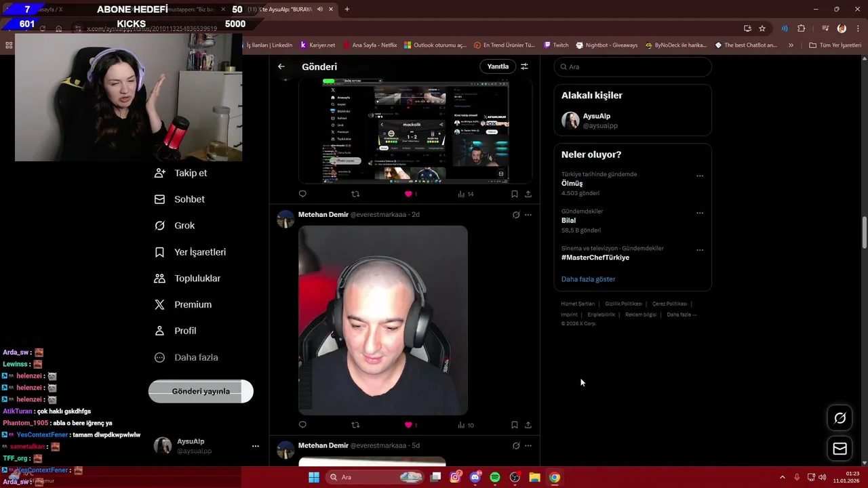Click the Ara search field on X
868x488 pixels.
point(633,67)
